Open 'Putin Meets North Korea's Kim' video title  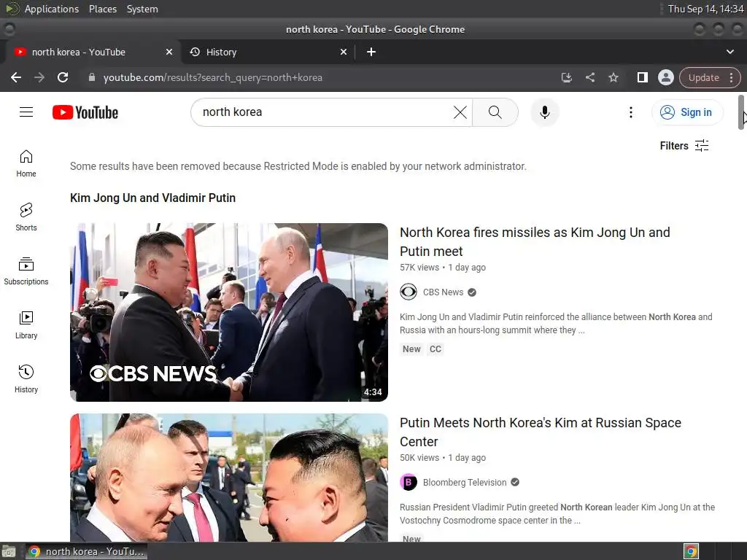pyautogui.click(x=541, y=432)
